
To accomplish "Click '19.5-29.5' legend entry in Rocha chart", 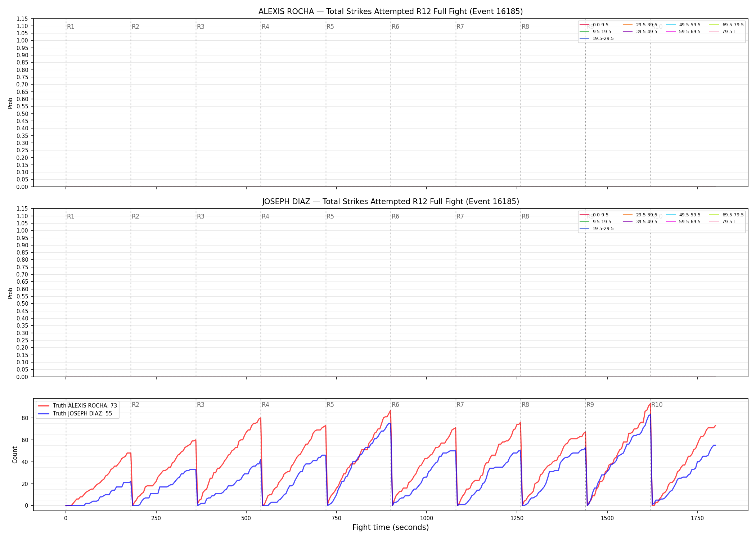I will click(x=603, y=39).
